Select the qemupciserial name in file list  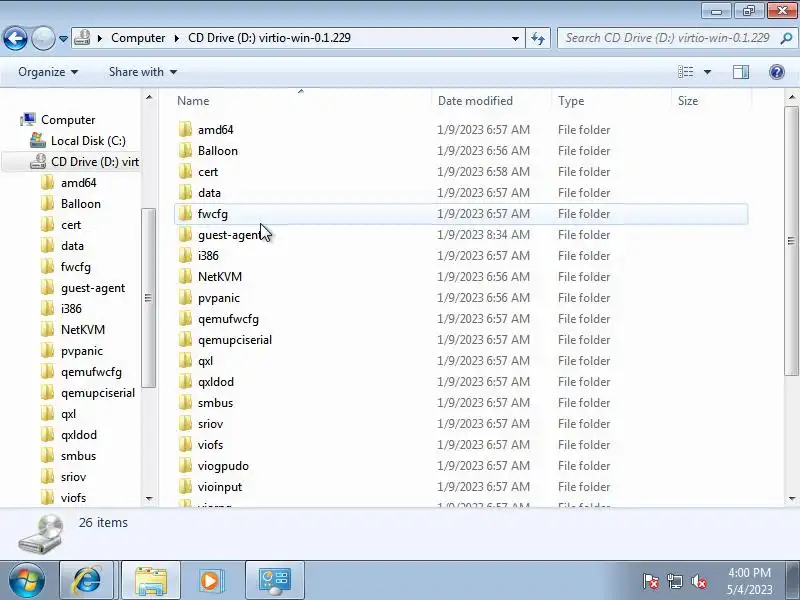click(235, 340)
